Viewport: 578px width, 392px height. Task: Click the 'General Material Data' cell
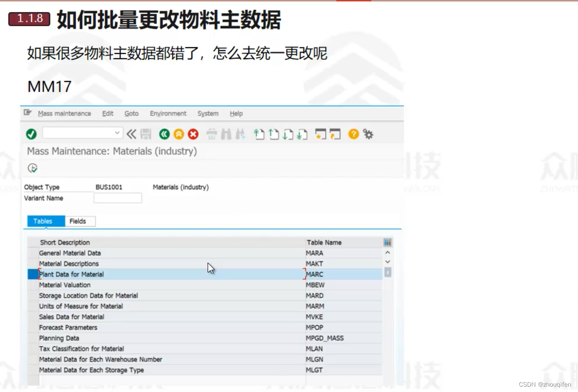(172, 253)
